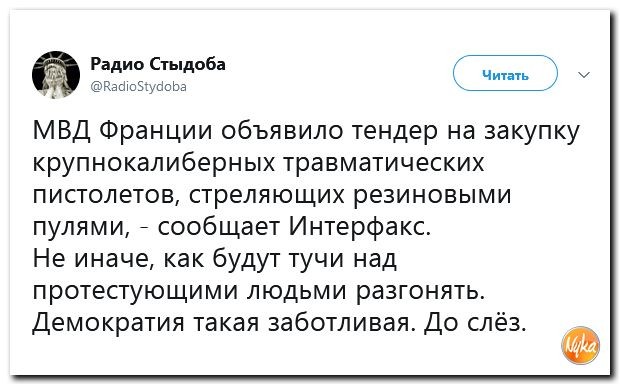
Task: Follow the account with the Читать button
Action: pos(505,74)
